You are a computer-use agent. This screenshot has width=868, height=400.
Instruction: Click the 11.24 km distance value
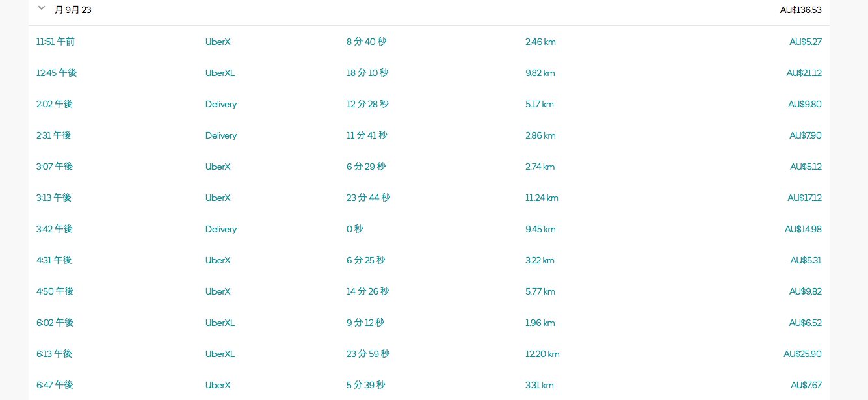[542, 198]
